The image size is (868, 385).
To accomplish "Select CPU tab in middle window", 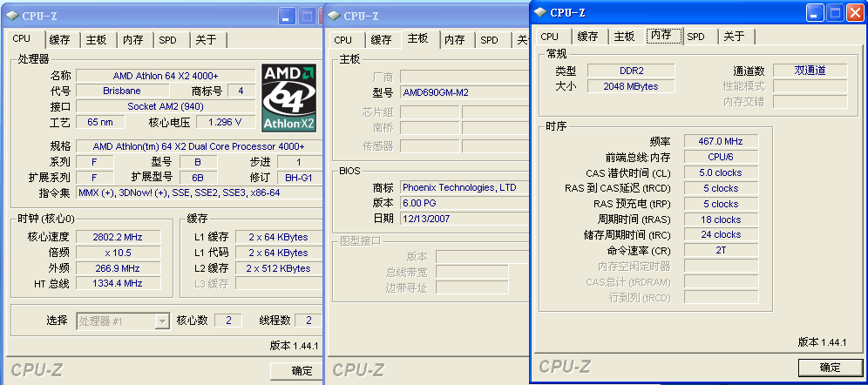I will [x=343, y=40].
